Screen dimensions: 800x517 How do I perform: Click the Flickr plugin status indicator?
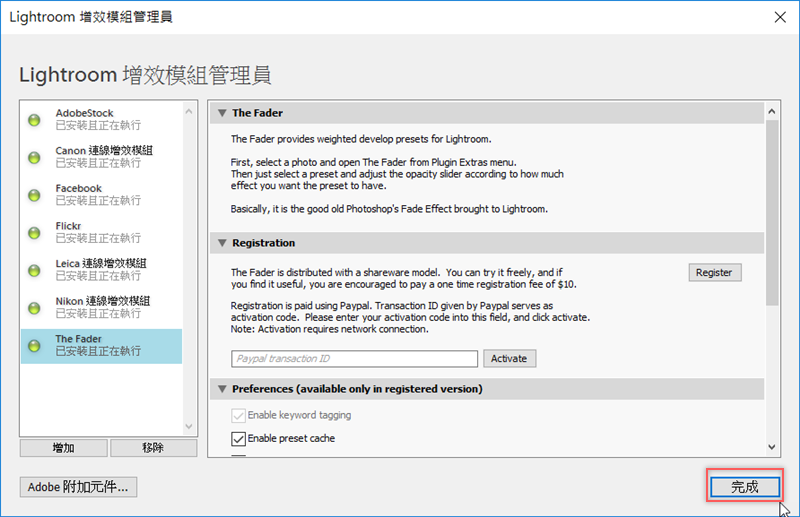tap(34, 233)
